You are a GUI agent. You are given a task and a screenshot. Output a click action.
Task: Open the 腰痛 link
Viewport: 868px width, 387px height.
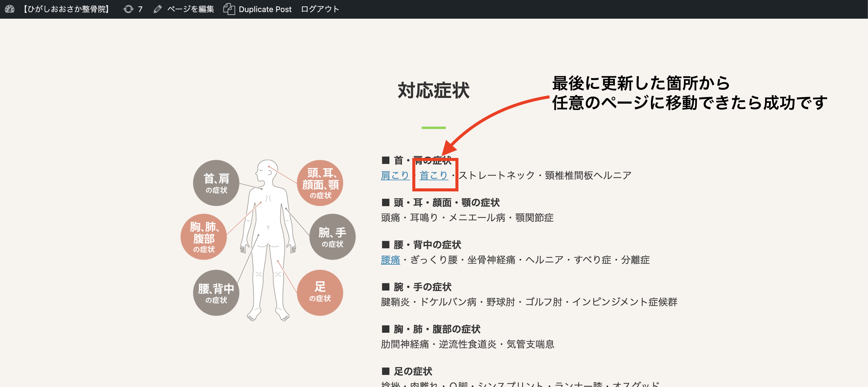(x=390, y=260)
